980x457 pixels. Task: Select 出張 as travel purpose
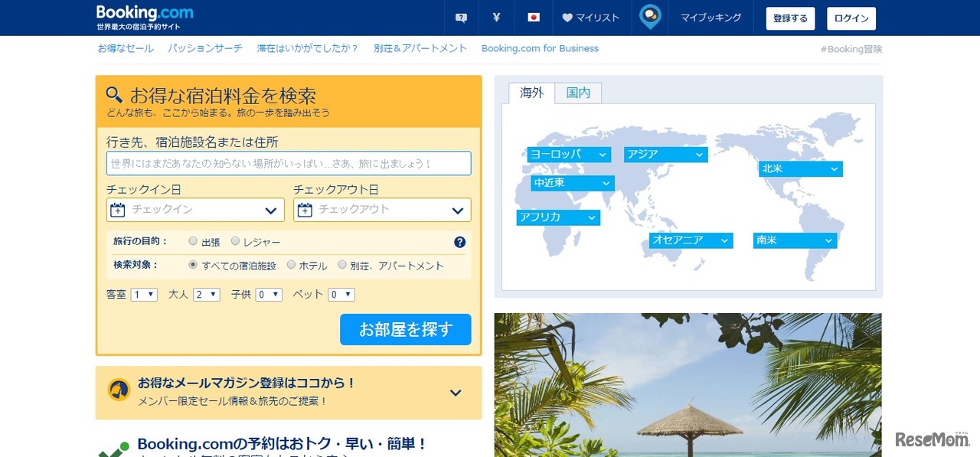(x=193, y=242)
